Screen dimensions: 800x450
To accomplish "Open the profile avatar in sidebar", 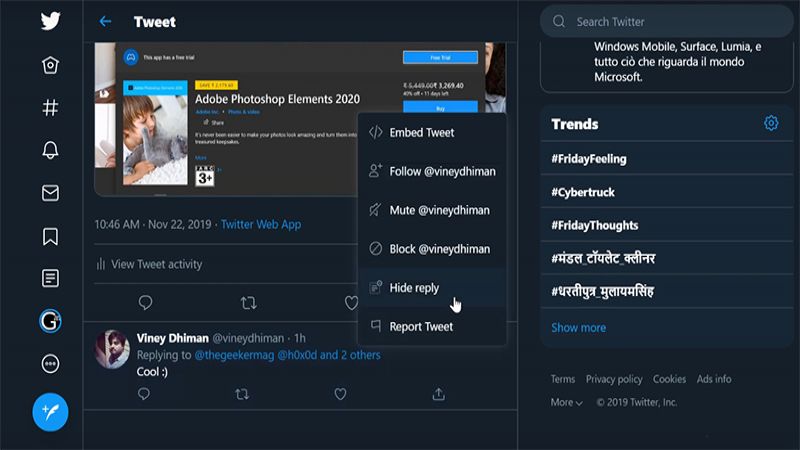I will (x=51, y=321).
